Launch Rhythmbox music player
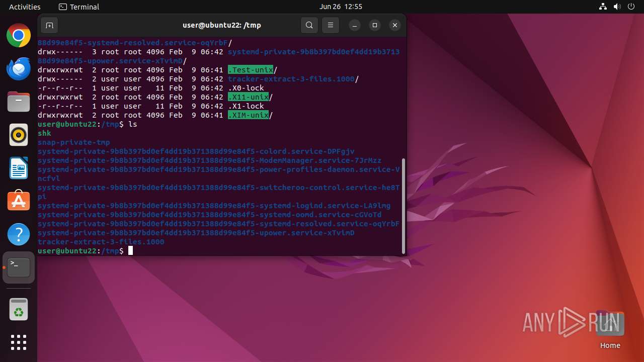 click(19, 135)
